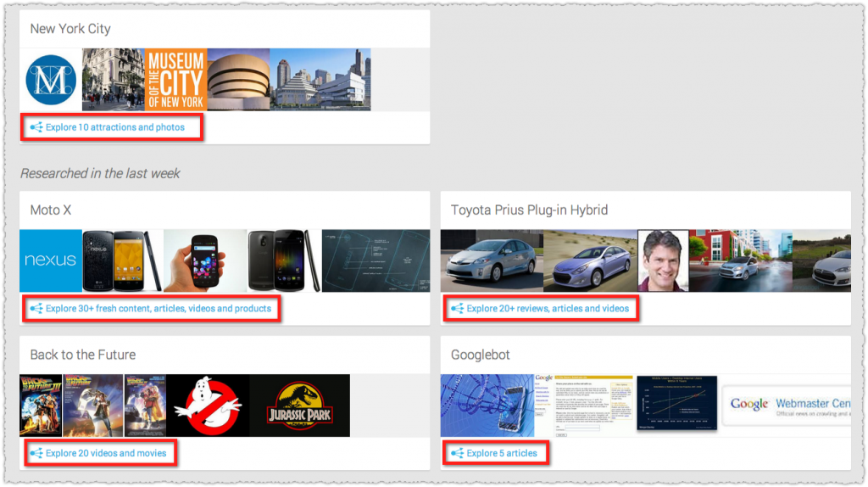Click the Back to the Future title
Image resolution: width=868 pixels, height=487 pixels.
click(x=83, y=355)
